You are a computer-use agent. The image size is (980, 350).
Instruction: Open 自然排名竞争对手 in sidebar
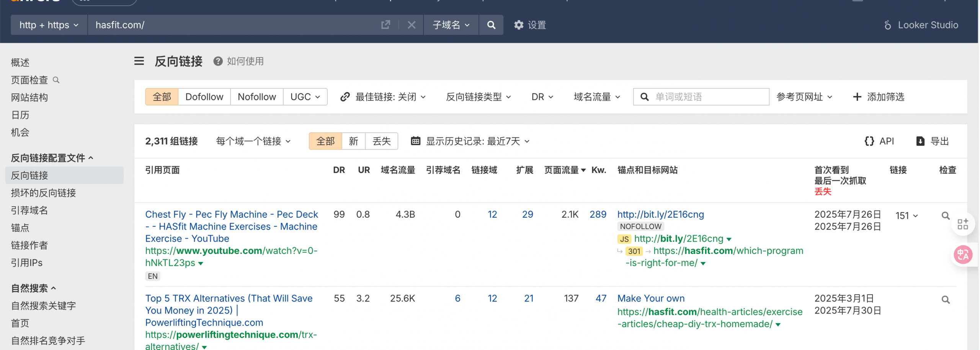(48, 340)
